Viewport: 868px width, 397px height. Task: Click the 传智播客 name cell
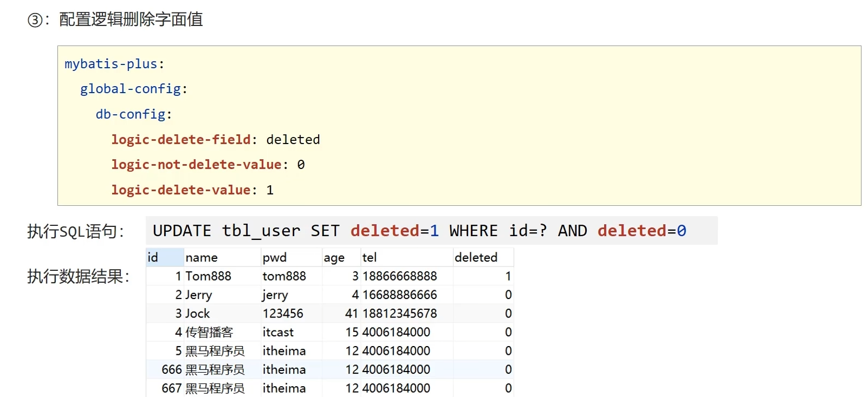(x=222, y=332)
